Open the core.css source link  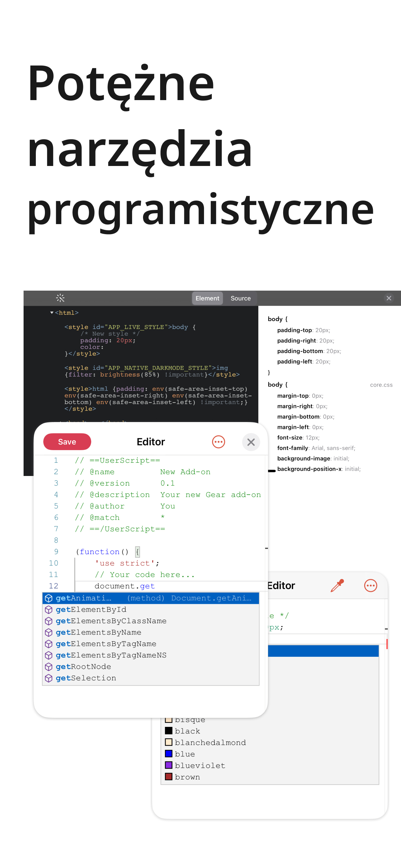381,385
